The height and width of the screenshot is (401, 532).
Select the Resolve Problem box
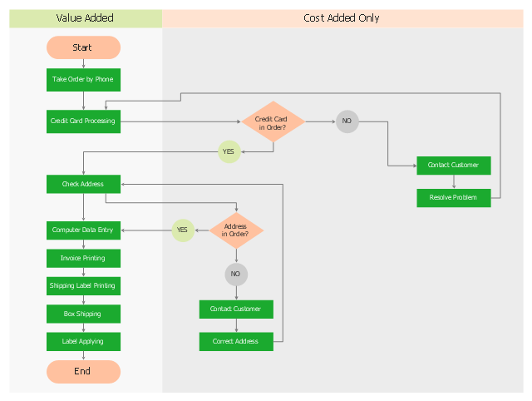coord(453,197)
